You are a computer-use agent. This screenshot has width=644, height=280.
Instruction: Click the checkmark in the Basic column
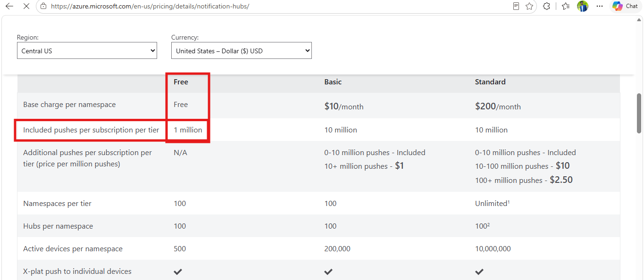point(328,272)
